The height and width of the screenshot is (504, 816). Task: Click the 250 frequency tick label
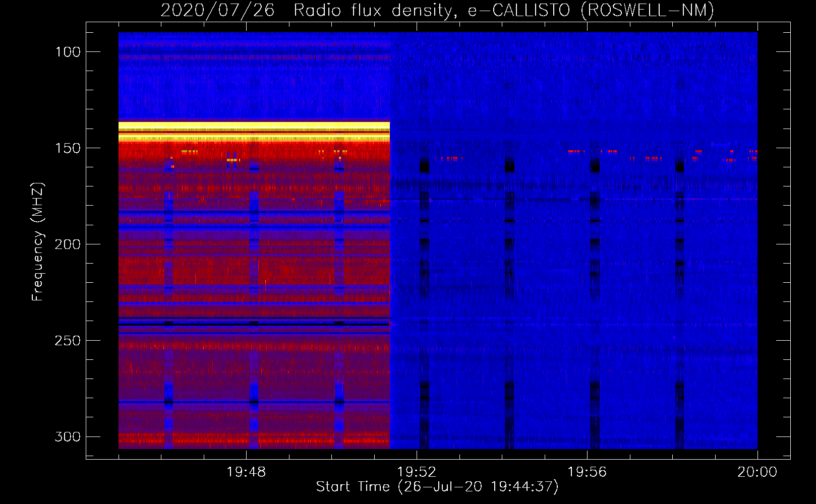[68, 341]
